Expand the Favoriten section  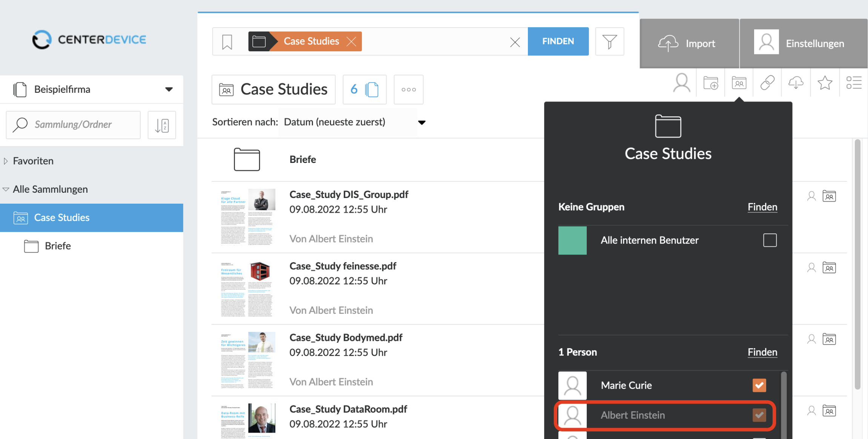6,161
